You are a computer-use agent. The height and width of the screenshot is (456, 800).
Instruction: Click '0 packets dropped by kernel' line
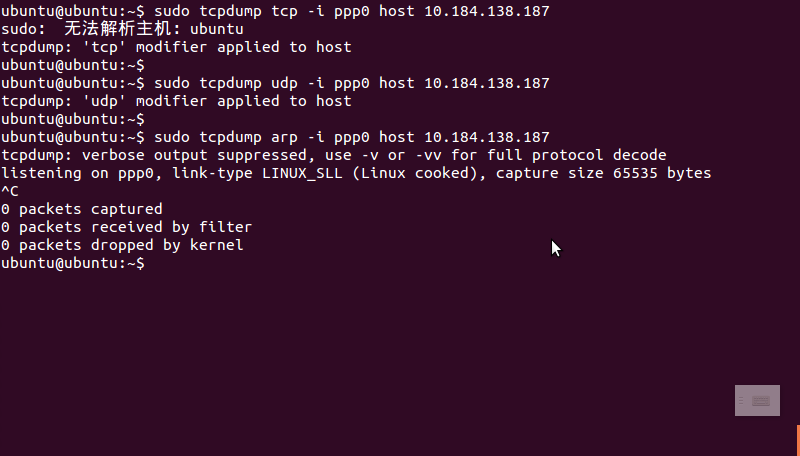click(x=122, y=245)
